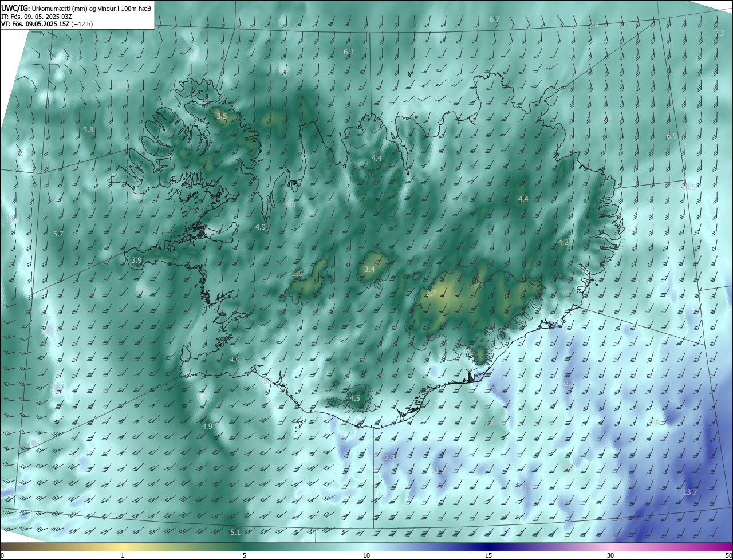Click the 6.7 value label
This screenshot has width=733, height=560.
coord(495,19)
